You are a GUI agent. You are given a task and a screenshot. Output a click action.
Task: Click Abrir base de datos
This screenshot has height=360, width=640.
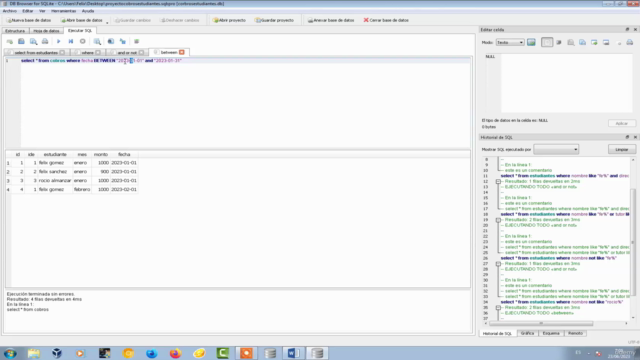click(x=82, y=20)
